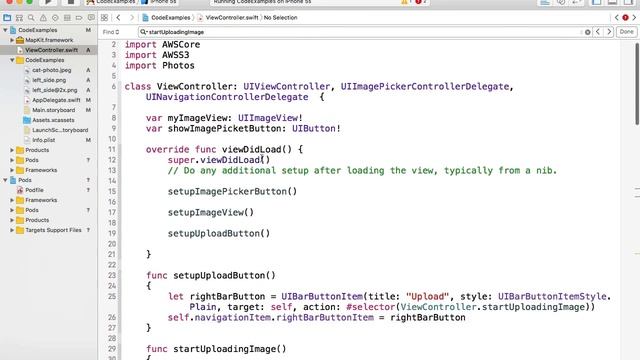Open the Report navigator
Viewport: 640px width, 360px height.
(91, 18)
